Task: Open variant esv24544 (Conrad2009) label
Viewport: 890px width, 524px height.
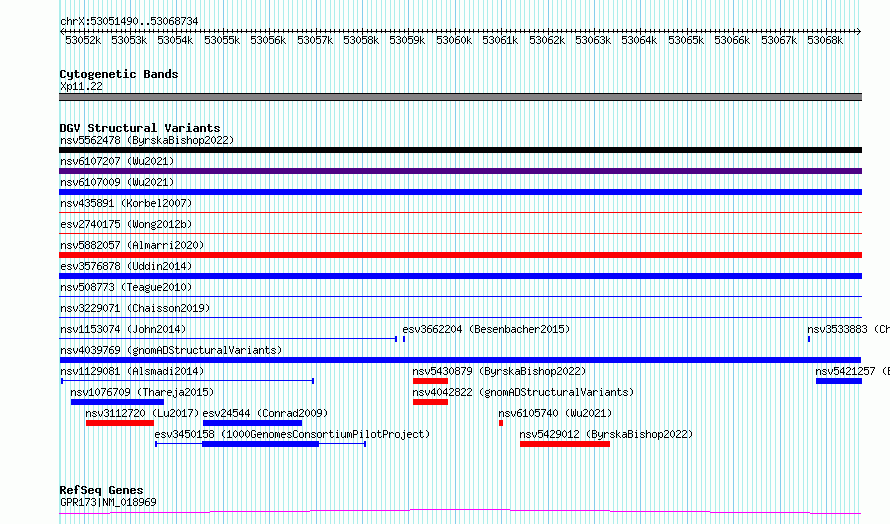Action: coord(265,413)
